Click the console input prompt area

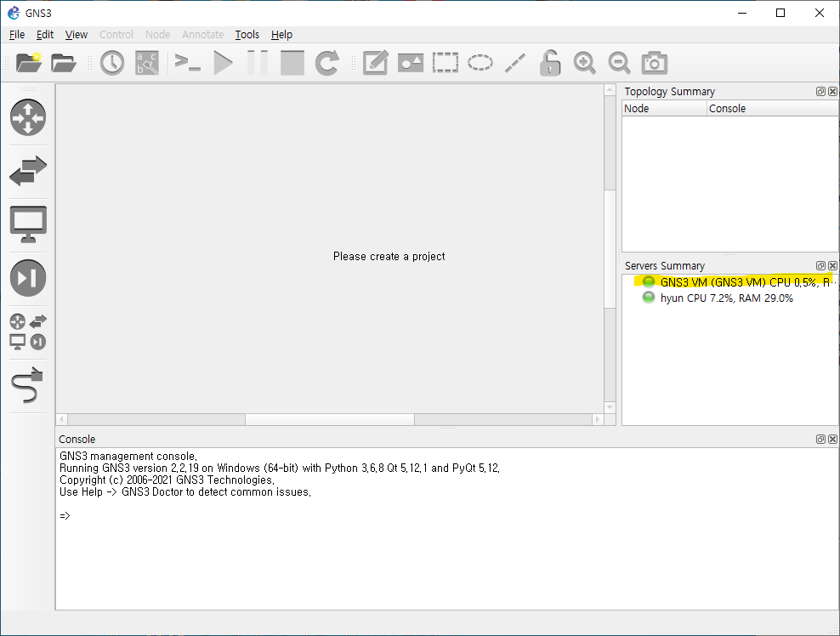click(x=65, y=515)
